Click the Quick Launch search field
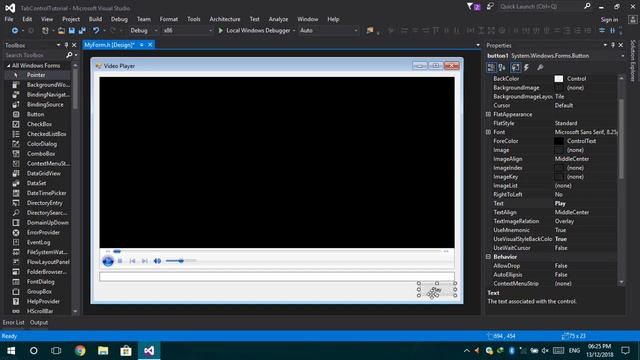The height and width of the screenshot is (360, 640). [540, 7]
